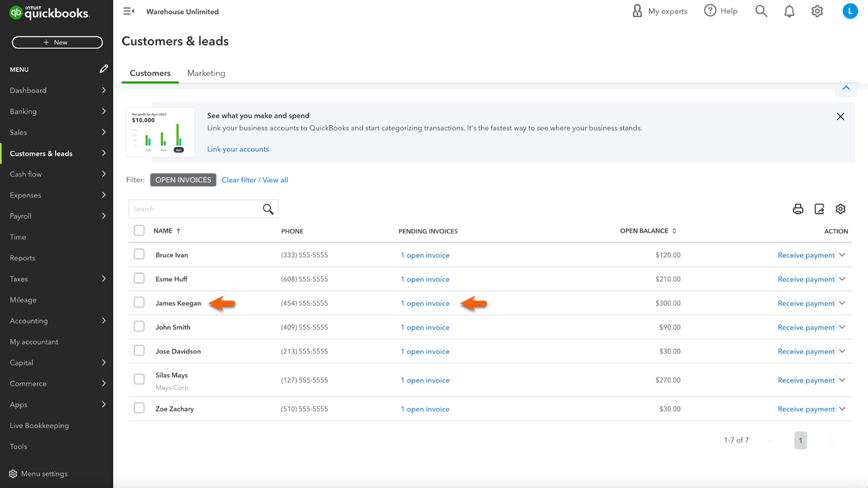868x488 pixels.
Task: Expand the Sales menu chevron
Action: click(x=104, y=132)
